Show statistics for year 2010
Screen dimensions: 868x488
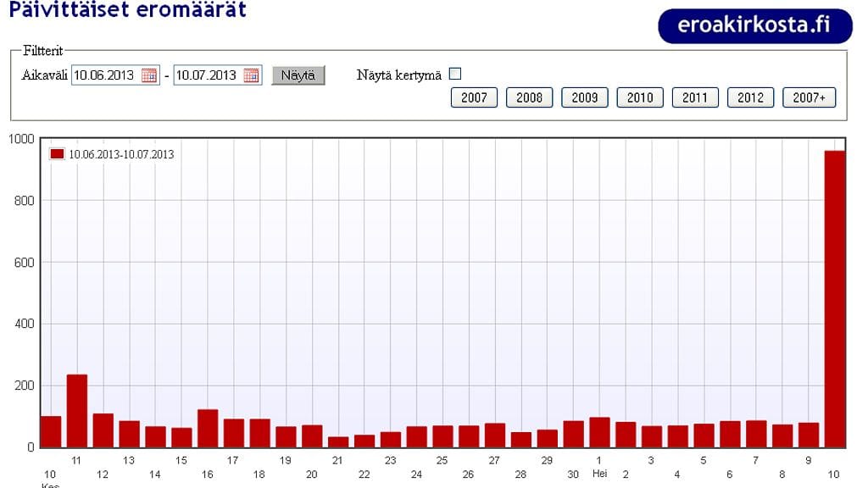pyautogui.click(x=640, y=97)
